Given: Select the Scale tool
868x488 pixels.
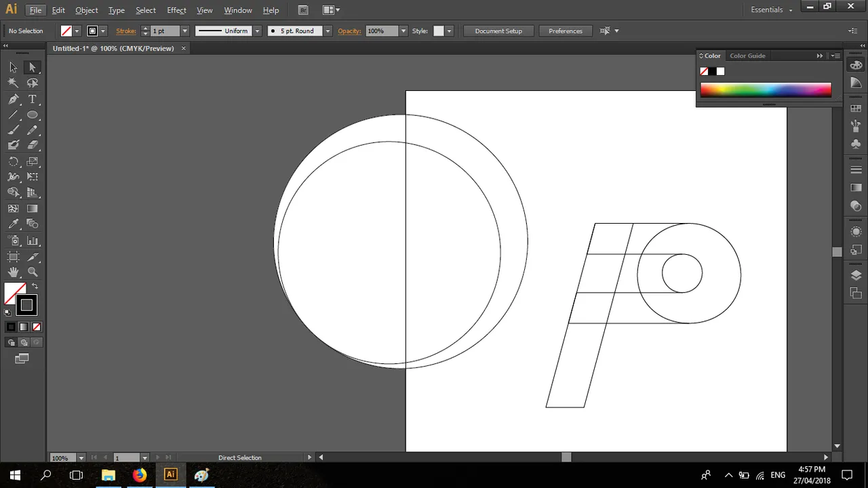Looking at the screenshot, I should click(32, 162).
